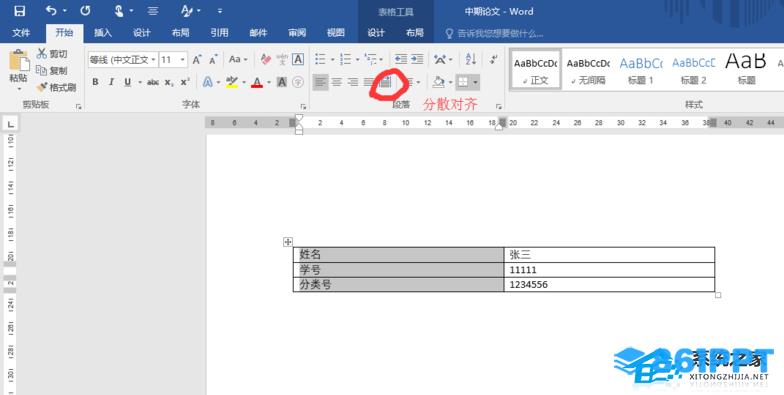Apply the 标题 1 style
The image size is (784, 395).
[640, 70]
